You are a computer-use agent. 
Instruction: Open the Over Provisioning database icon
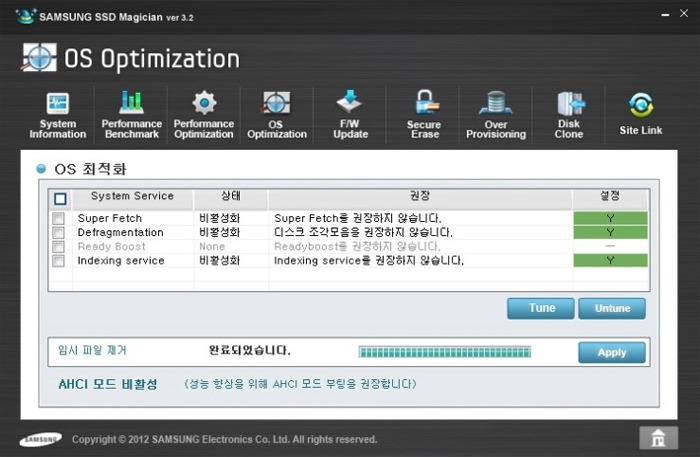(x=496, y=103)
